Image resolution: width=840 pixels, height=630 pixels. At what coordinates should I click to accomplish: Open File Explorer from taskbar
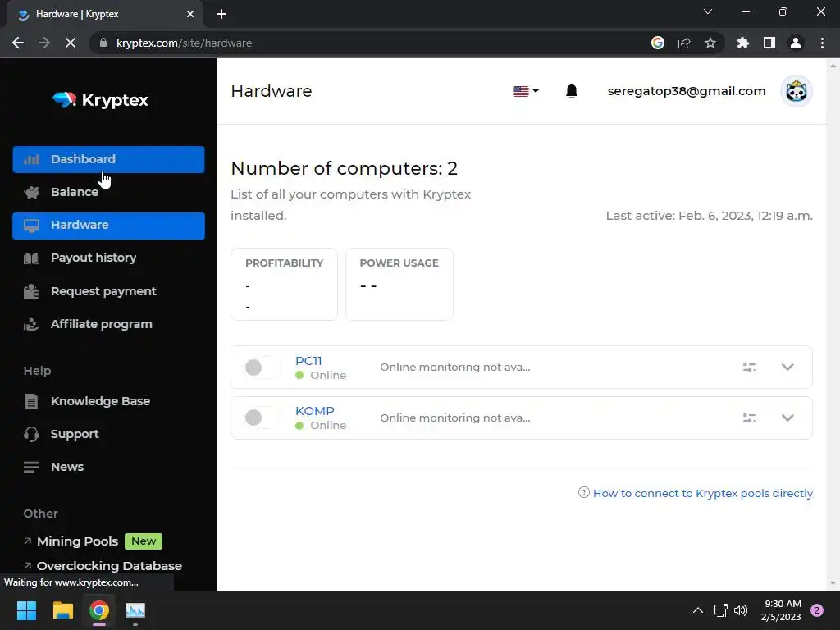coord(62,610)
